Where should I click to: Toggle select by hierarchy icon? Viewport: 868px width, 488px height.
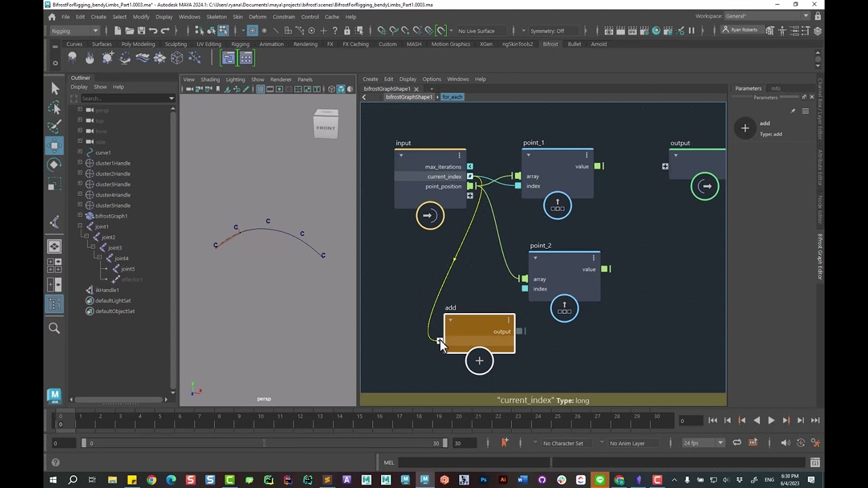[199, 30]
